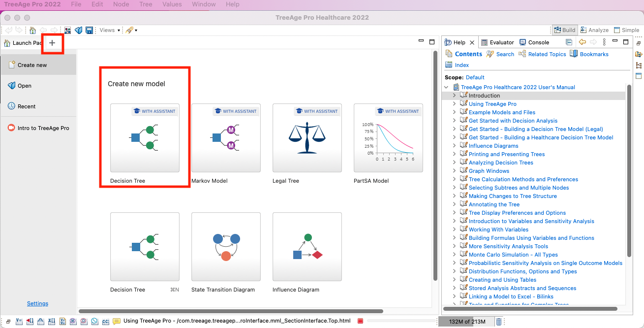Click the rocket launch icon in the toolbar

coord(129,30)
